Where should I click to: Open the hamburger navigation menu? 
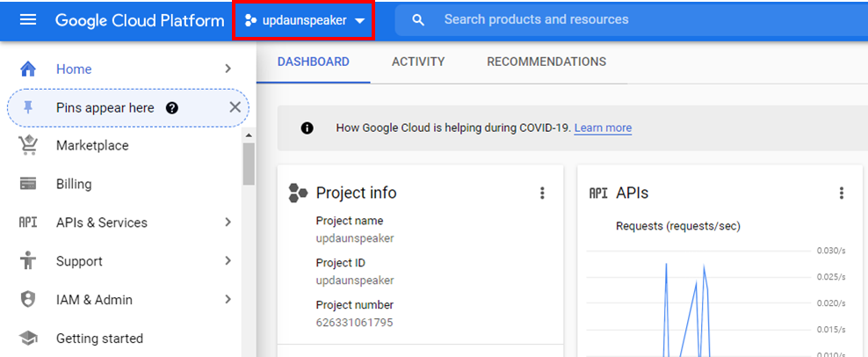pyautogui.click(x=28, y=20)
